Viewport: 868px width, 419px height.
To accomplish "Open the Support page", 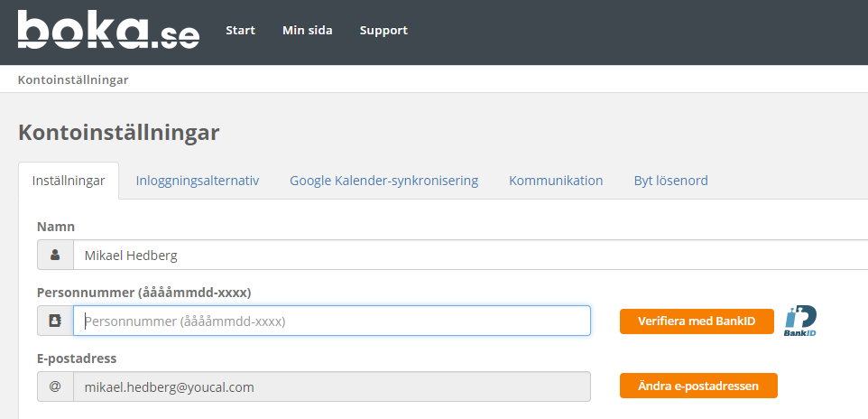I will click(x=383, y=30).
